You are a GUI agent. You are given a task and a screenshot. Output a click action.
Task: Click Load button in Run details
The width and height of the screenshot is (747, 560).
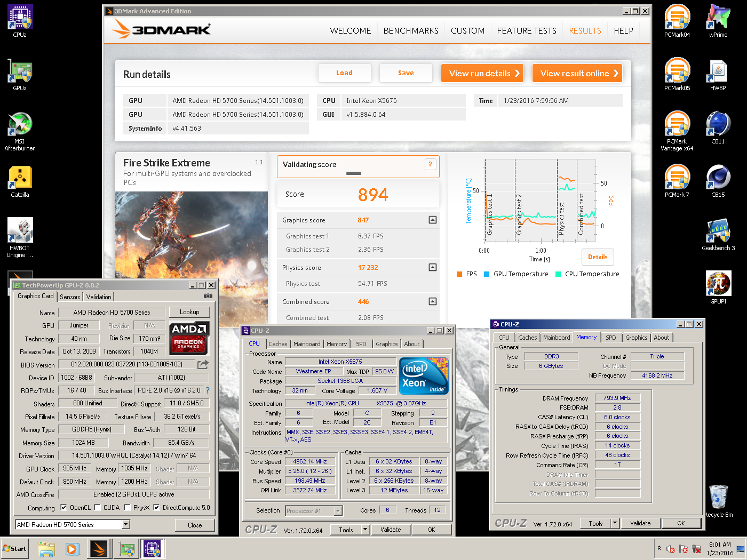click(x=344, y=73)
